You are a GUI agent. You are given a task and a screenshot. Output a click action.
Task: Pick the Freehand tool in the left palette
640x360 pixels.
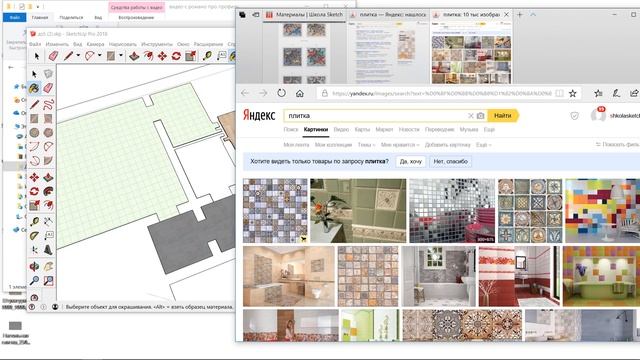point(48,104)
